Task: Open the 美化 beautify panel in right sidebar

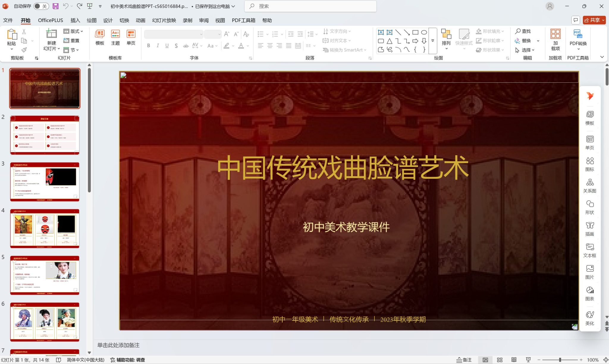Action: 590,318
